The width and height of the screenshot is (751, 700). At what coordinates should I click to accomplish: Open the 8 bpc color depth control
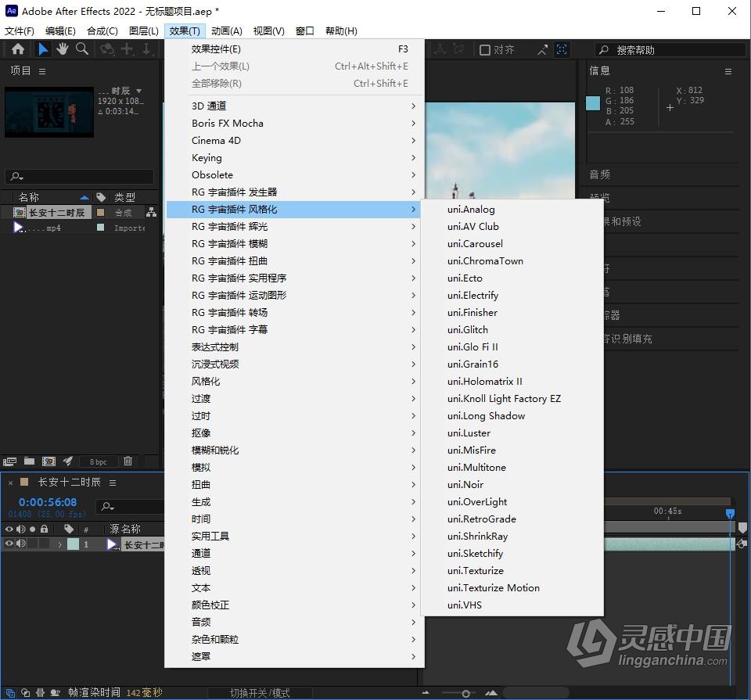(x=98, y=462)
